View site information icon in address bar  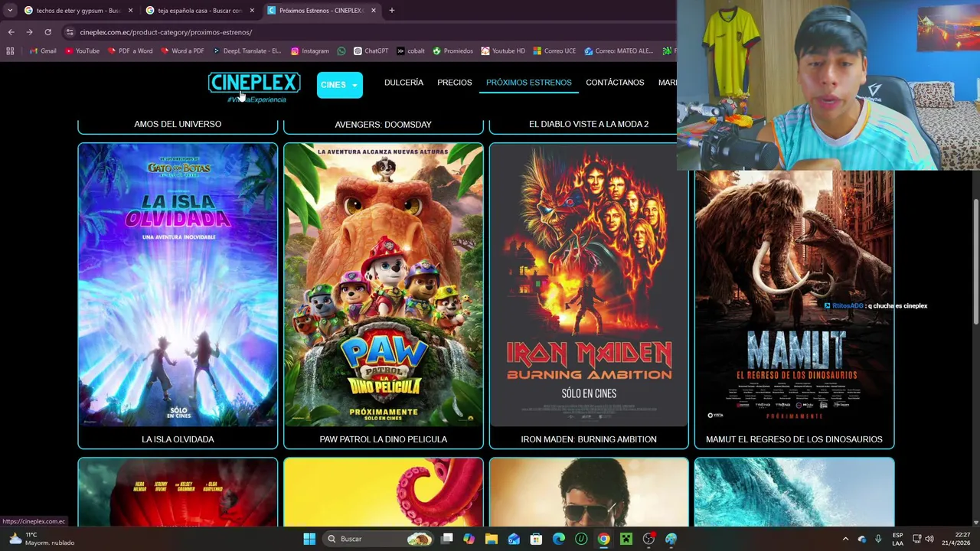pos(70,32)
